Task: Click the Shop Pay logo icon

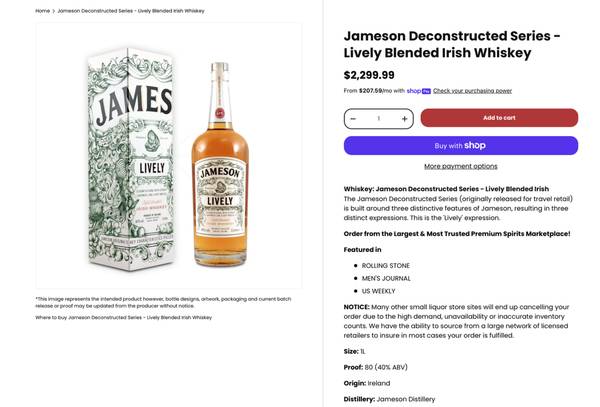Action: [x=426, y=91]
